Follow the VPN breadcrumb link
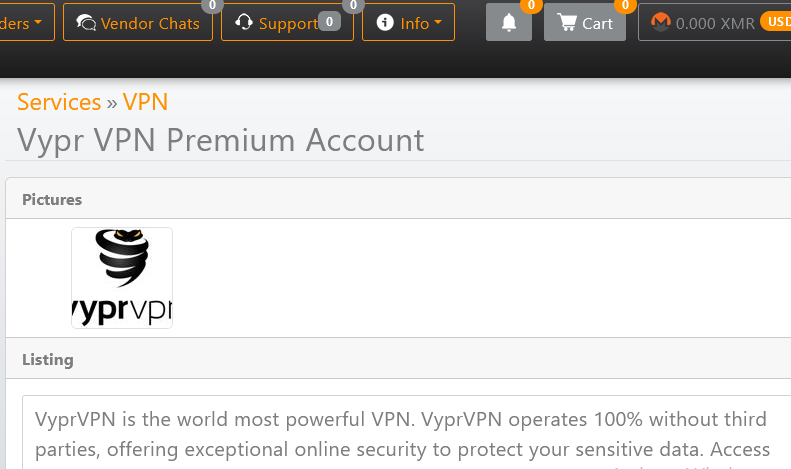 pyautogui.click(x=145, y=102)
